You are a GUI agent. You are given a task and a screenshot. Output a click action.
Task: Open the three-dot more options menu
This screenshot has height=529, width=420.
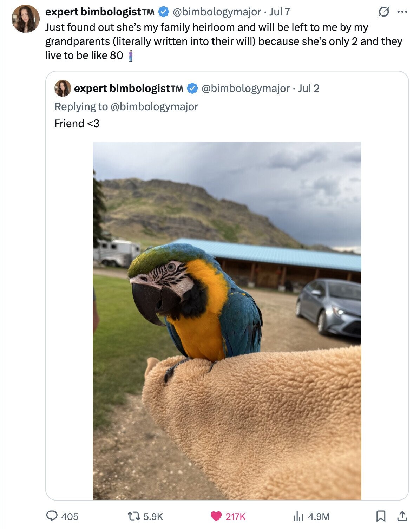[402, 12]
